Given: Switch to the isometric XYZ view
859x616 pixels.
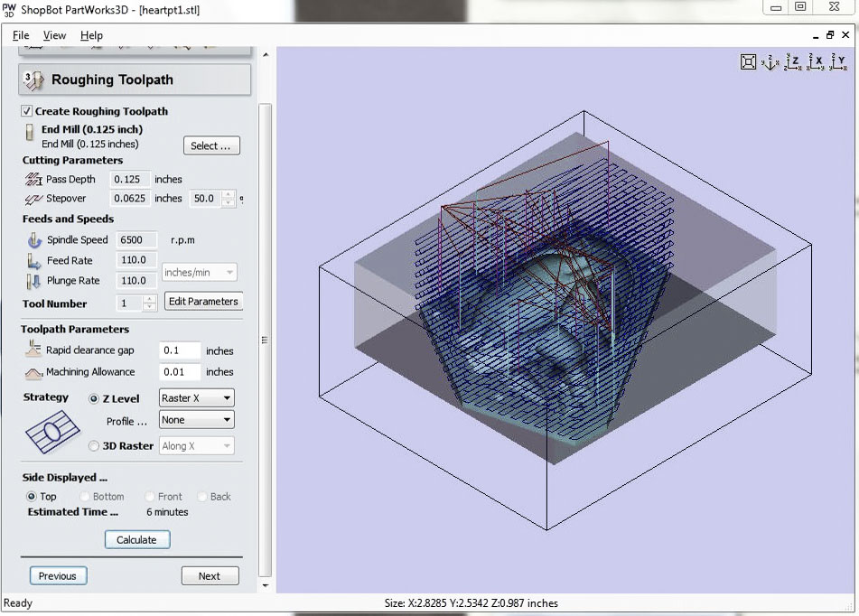Looking at the screenshot, I should (770, 62).
